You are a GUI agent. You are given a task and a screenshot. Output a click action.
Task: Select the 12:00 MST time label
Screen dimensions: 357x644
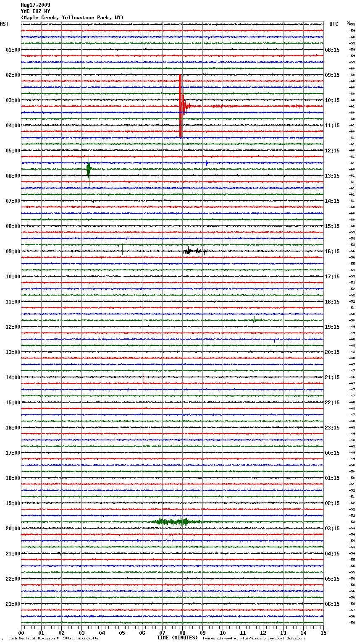tap(13, 327)
